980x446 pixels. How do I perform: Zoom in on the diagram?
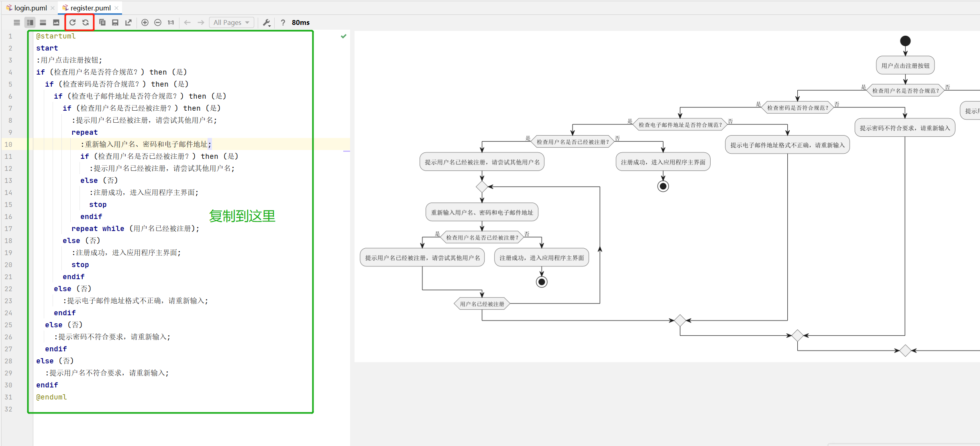pyautogui.click(x=145, y=22)
